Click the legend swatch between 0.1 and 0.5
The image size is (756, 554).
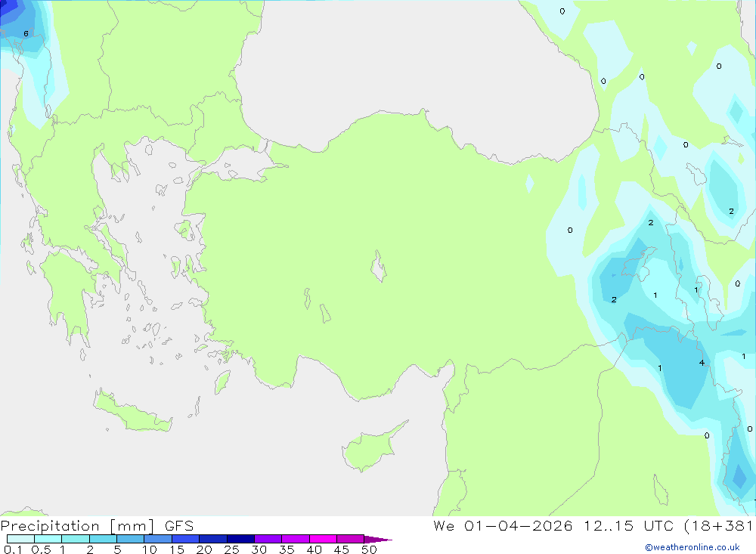click(x=20, y=539)
